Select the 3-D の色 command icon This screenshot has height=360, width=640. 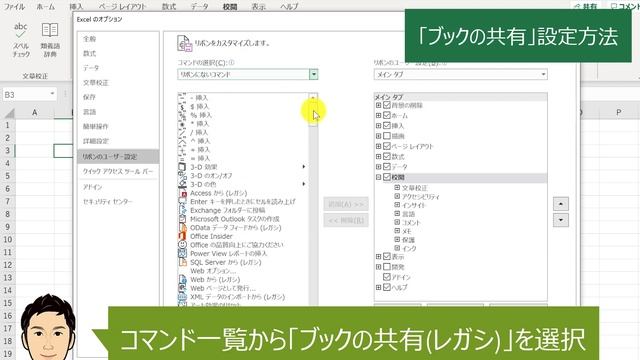(x=182, y=184)
